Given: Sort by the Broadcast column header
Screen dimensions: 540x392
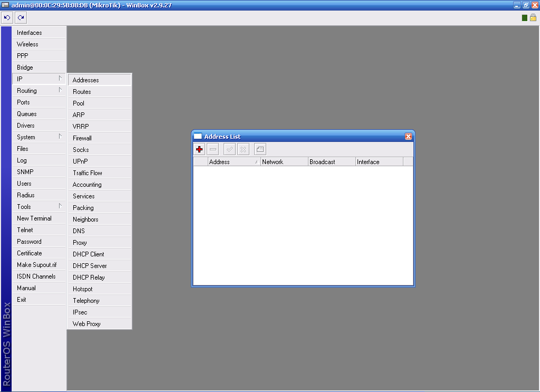Looking at the screenshot, I should click(332, 162).
